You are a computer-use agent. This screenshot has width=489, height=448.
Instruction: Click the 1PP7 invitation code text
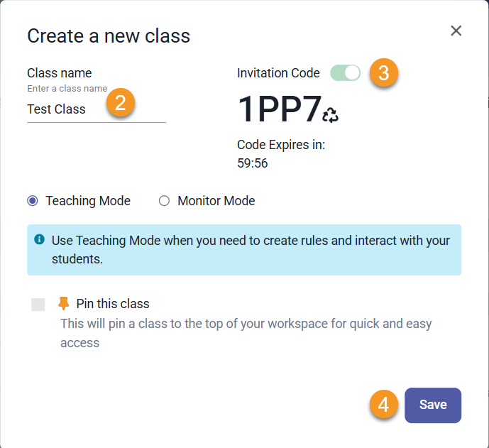coord(279,110)
